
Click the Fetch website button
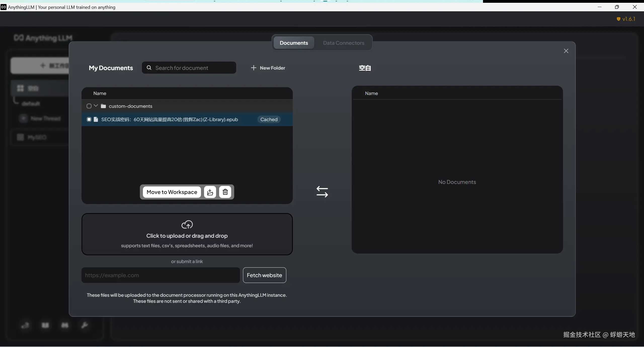[x=264, y=275]
